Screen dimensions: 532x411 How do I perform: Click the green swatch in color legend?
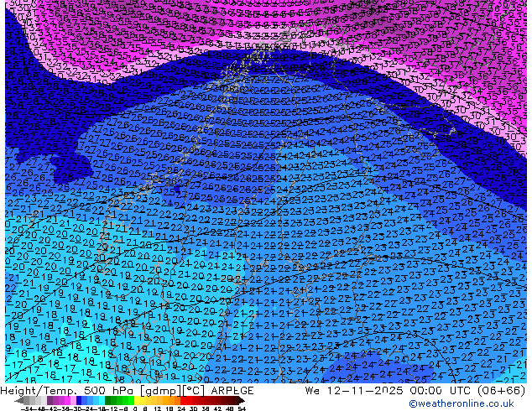point(117,400)
